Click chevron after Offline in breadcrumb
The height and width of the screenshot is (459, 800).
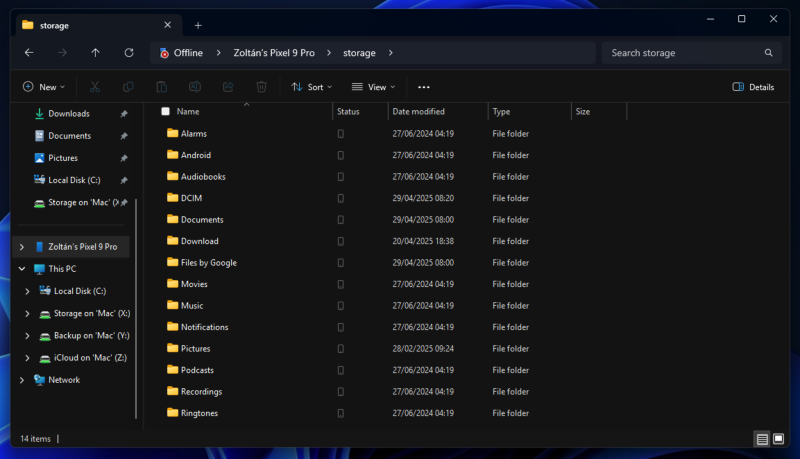coord(218,53)
